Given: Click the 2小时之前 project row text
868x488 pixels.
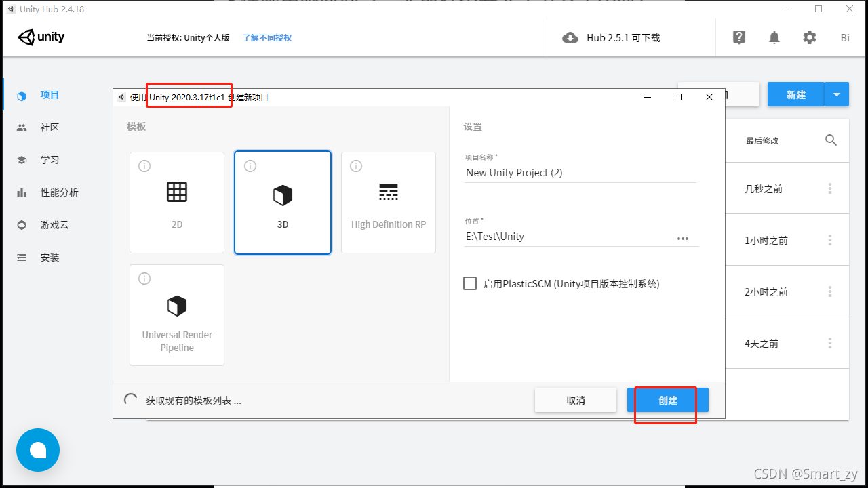Looking at the screenshot, I should pos(766,292).
